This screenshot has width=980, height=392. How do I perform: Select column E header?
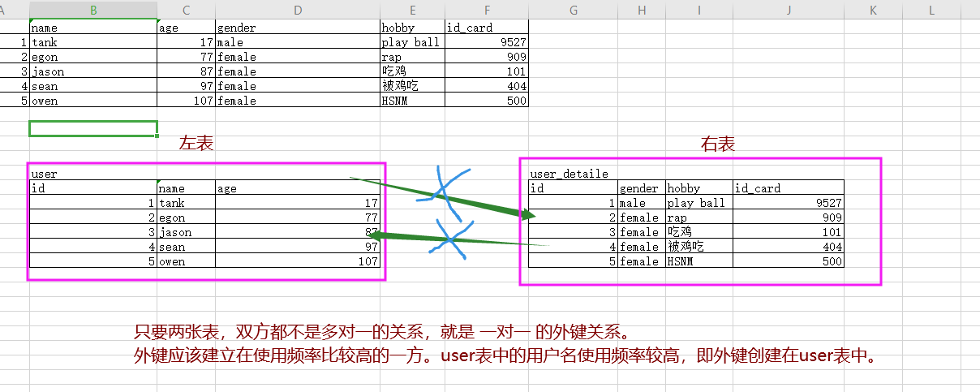tap(412, 10)
